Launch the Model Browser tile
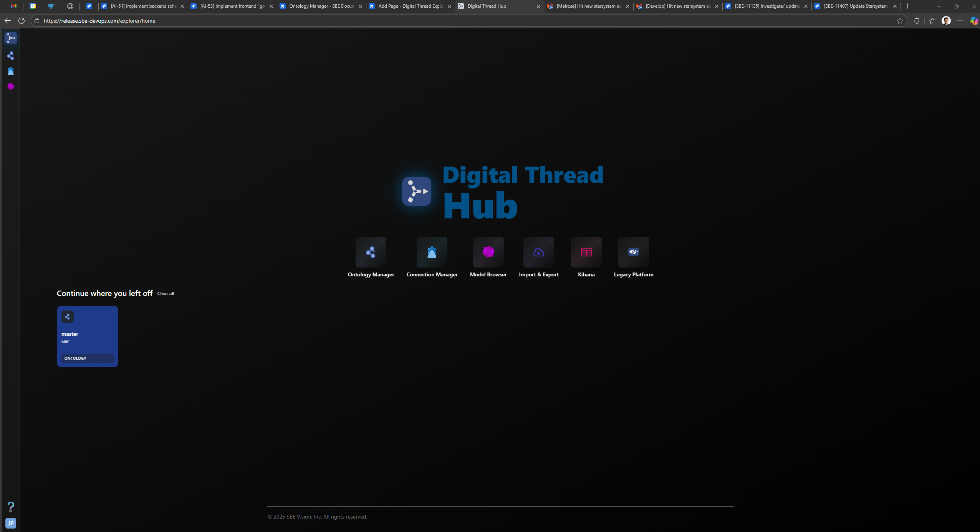Screen dimensions: 980x532 click(x=488, y=252)
